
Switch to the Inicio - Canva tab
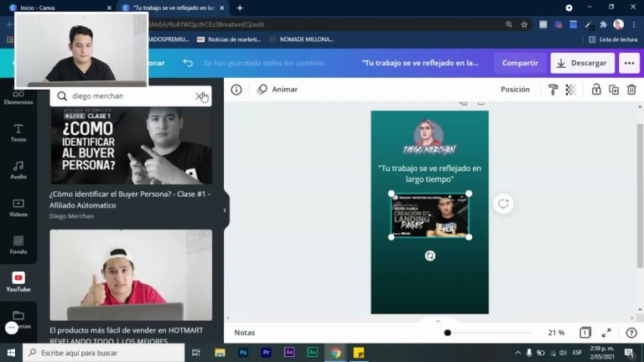(x=60, y=8)
